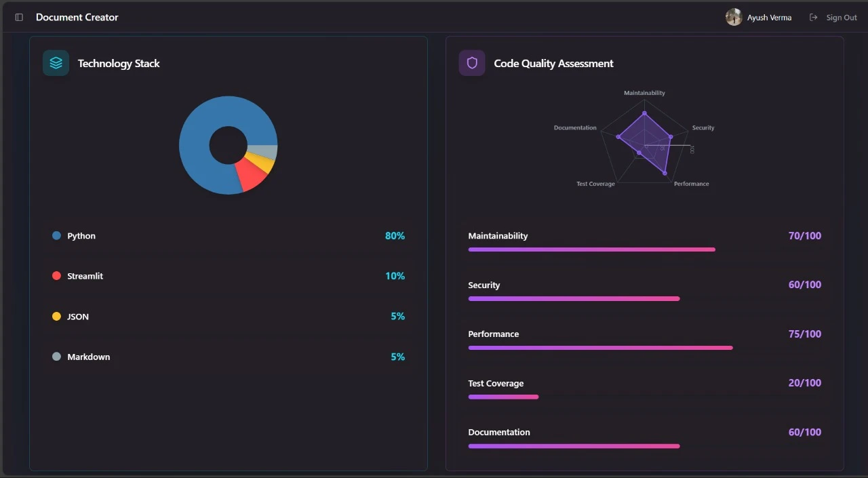Click the gray Markdown legend dot

(x=56, y=357)
